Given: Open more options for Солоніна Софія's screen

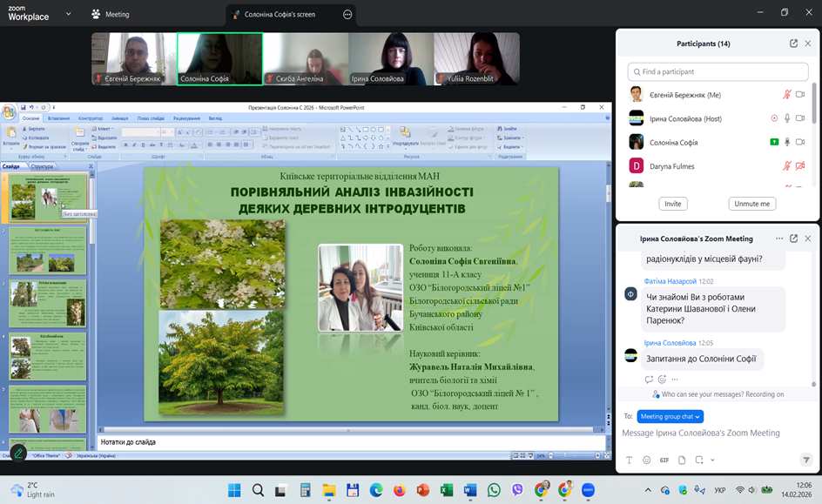Looking at the screenshot, I should [x=347, y=14].
